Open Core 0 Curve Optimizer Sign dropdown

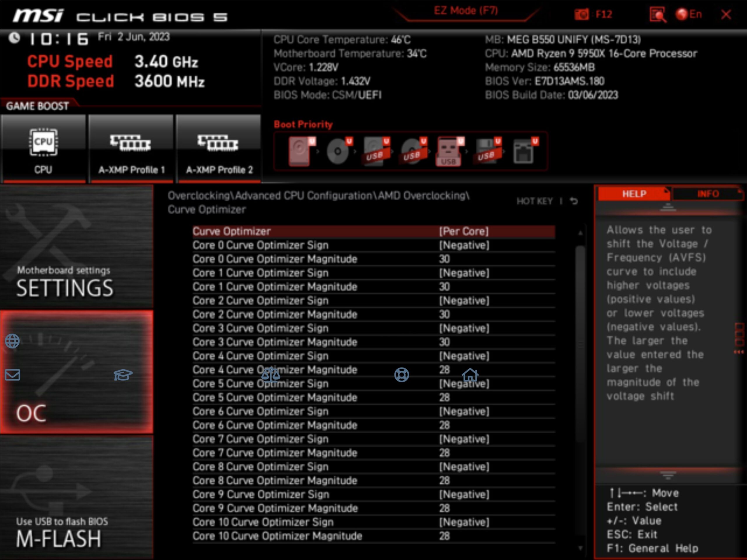[373, 245]
